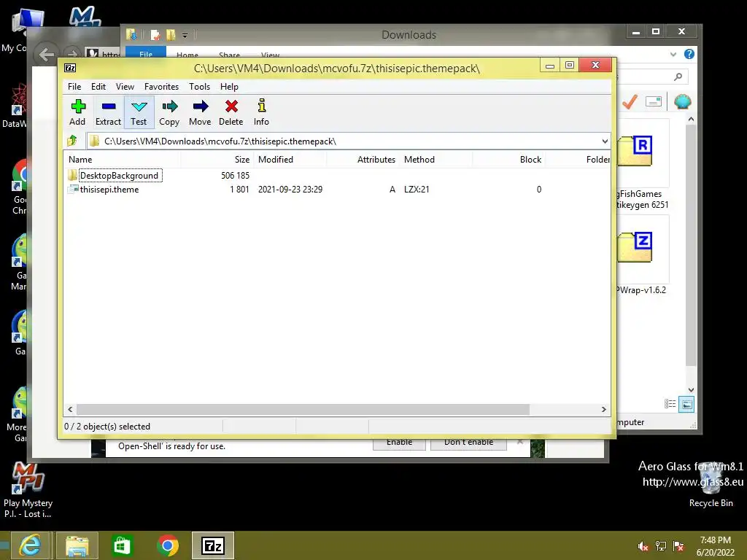The image size is (747, 560).
Task: Click Don't enable button
Action: pos(469,444)
